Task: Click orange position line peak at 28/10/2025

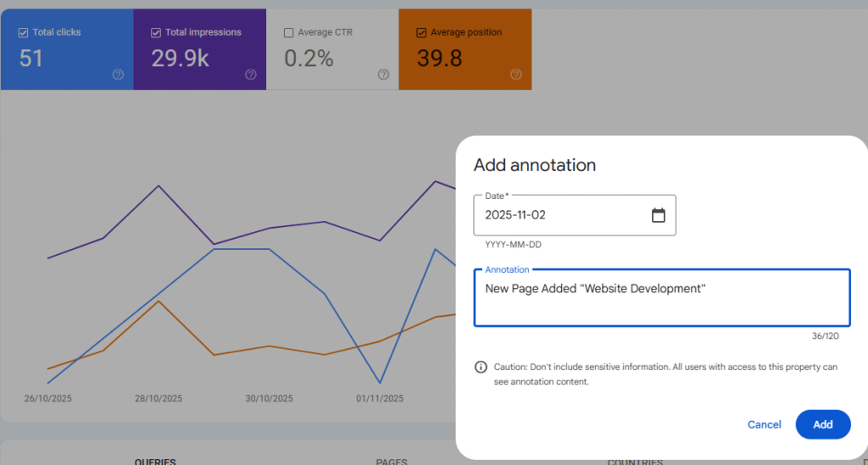Action: 159,301
